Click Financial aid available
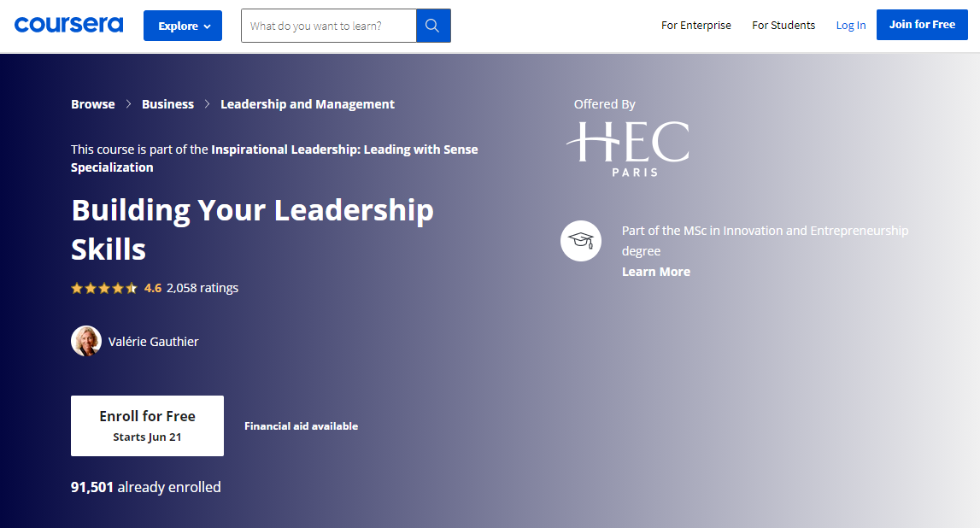The image size is (980, 528). [x=301, y=425]
